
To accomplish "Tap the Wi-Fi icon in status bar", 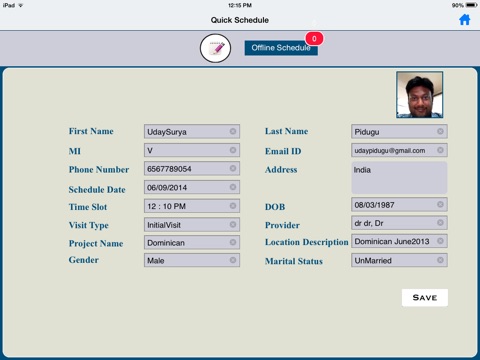I will (21, 5).
